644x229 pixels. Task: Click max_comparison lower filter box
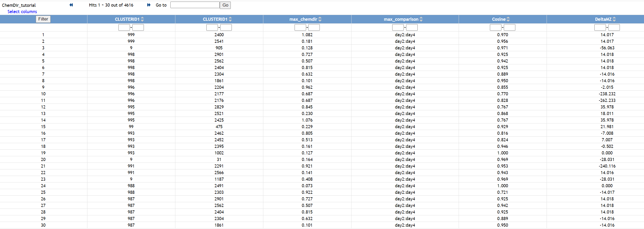pyautogui.click(x=398, y=28)
